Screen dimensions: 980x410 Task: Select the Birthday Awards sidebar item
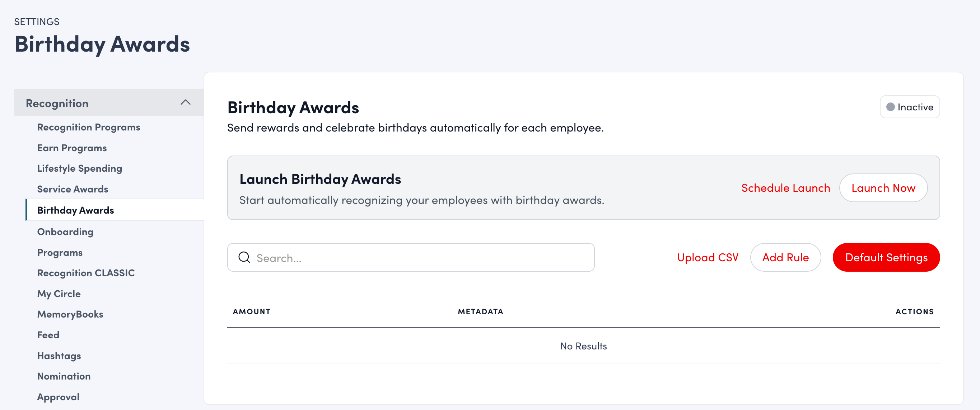click(x=76, y=210)
